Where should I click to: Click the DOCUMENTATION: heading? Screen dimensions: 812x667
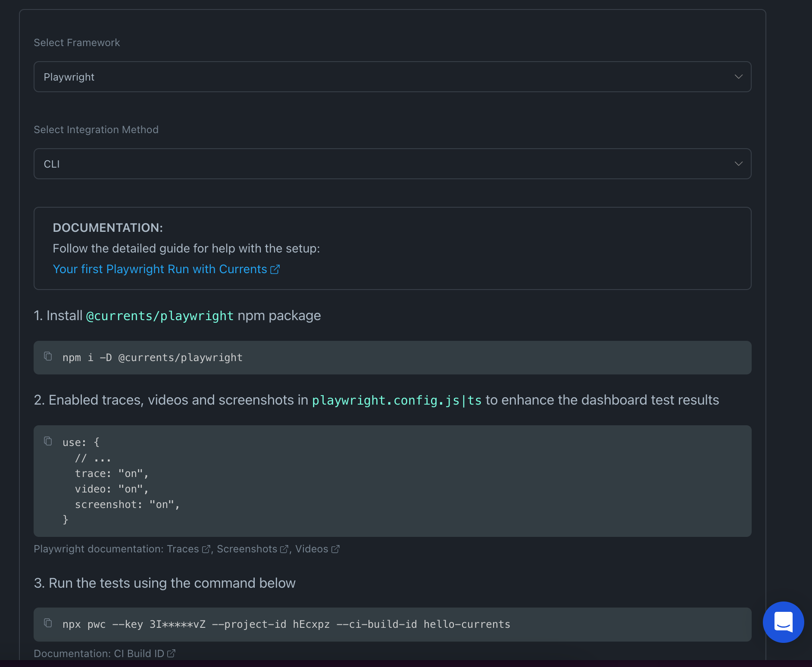click(x=108, y=228)
